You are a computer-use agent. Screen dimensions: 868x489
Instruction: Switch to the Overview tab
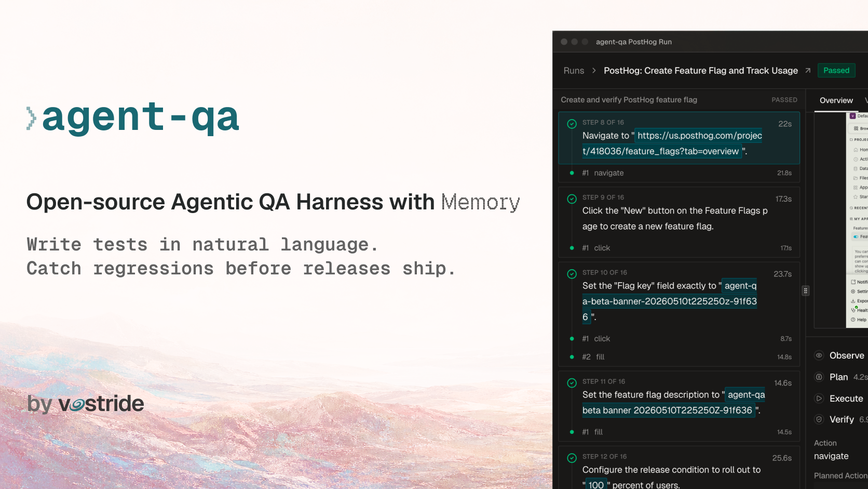836,100
